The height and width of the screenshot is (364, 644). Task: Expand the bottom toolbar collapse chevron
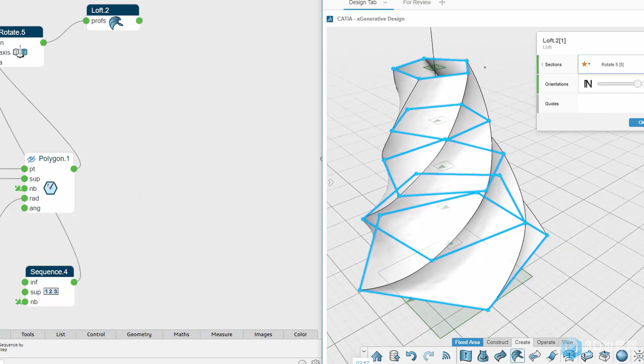coord(364,351)
